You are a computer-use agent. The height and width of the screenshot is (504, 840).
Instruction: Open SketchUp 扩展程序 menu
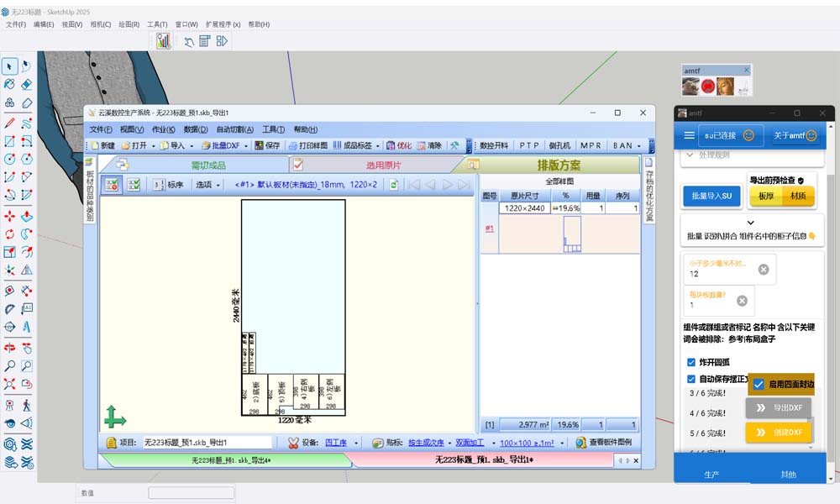[x=223, y=24]
